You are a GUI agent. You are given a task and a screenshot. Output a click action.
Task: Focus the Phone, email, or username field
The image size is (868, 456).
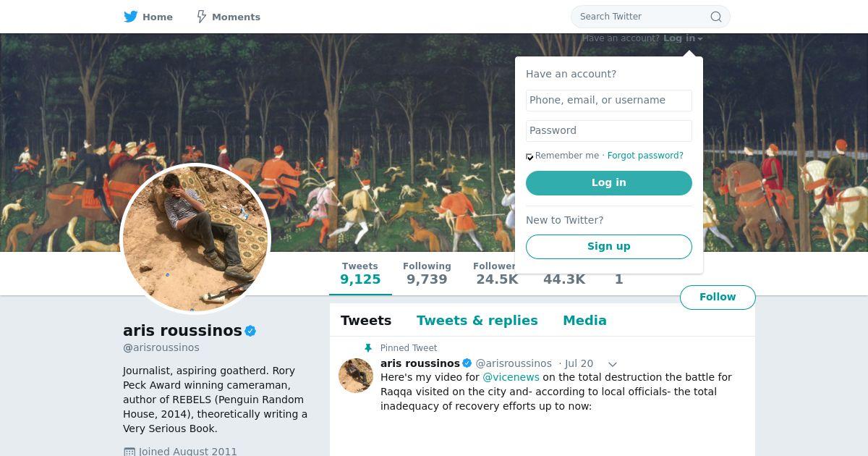[x=608, y=101]
